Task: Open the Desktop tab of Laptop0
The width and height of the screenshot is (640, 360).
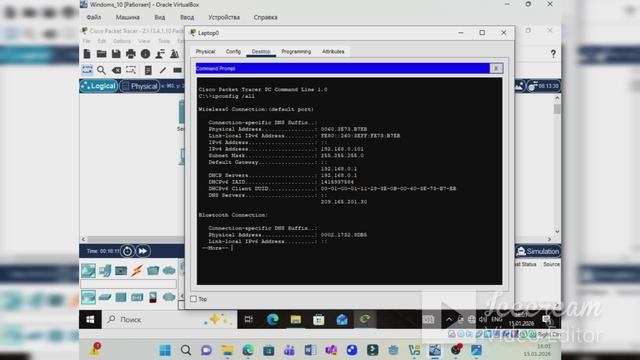Action: coord(261,52)
